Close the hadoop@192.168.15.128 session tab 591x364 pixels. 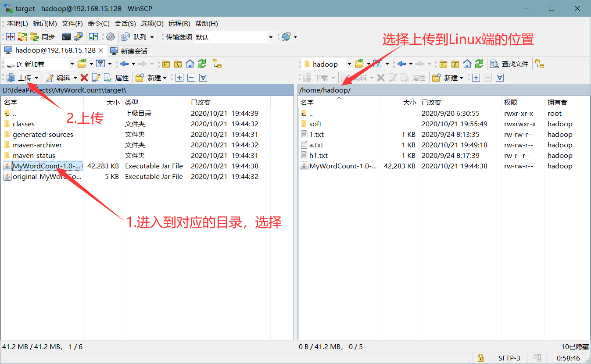click(101, 50)
